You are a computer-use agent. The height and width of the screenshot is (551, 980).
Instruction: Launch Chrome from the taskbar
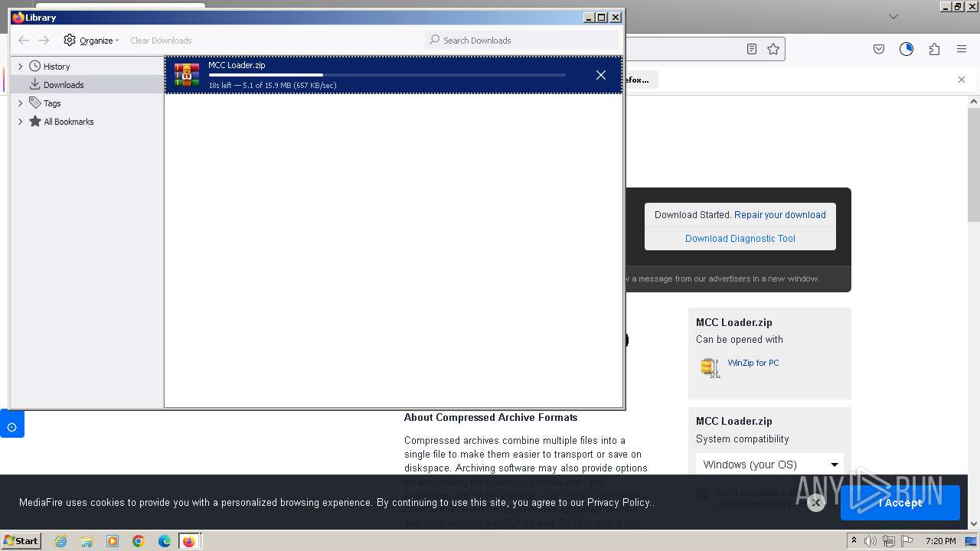pyautogui.click(x=139, y=541)
